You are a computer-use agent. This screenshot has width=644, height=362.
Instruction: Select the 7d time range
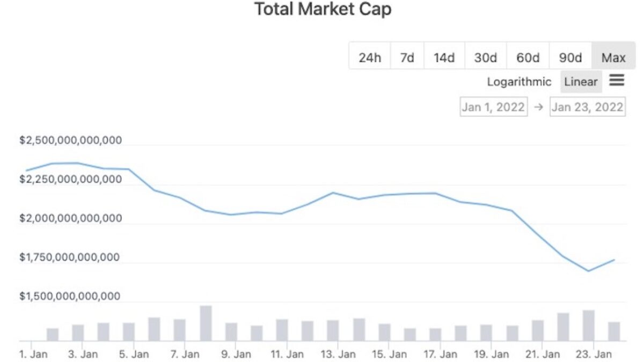(407, 57)
